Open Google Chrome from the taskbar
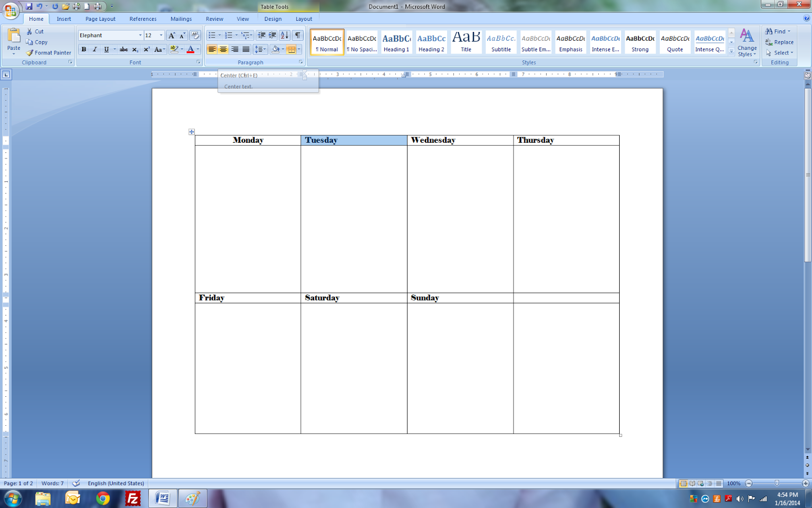 coord(103,499)
